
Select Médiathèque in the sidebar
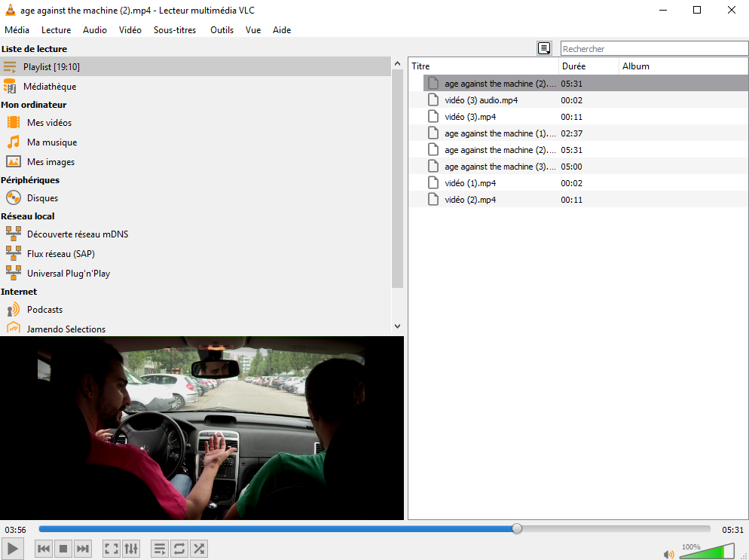point(49,87)
